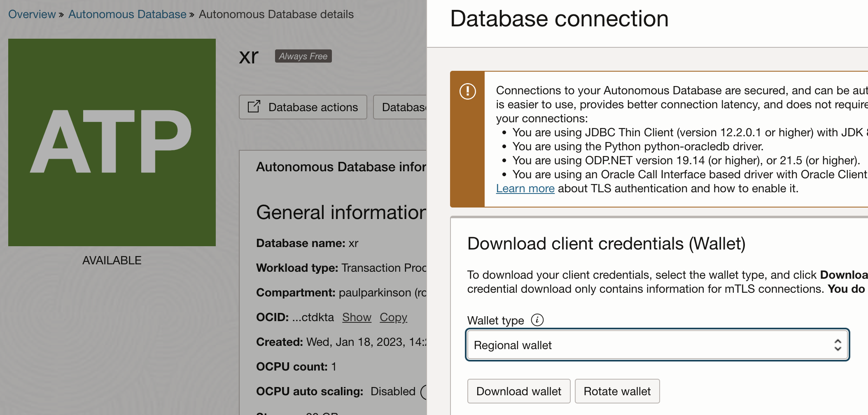Image resolution: width=868 pixels, height=415 pixels.
Task: Click the database name xr heading
Action: pos(249,56)
